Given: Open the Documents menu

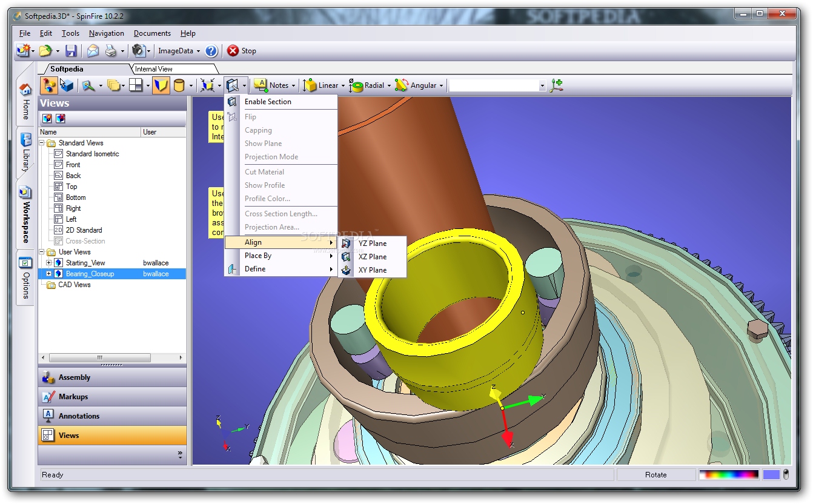Looking at the screenshot, I should pos(152,33).
